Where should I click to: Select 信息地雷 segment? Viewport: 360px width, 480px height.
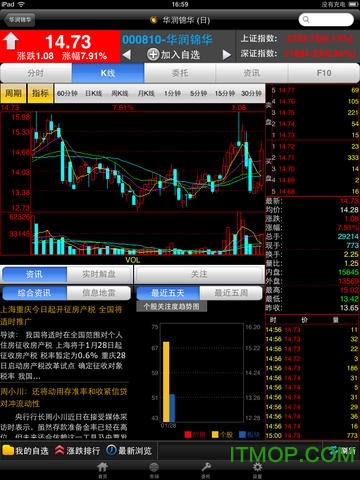point(99,293)
